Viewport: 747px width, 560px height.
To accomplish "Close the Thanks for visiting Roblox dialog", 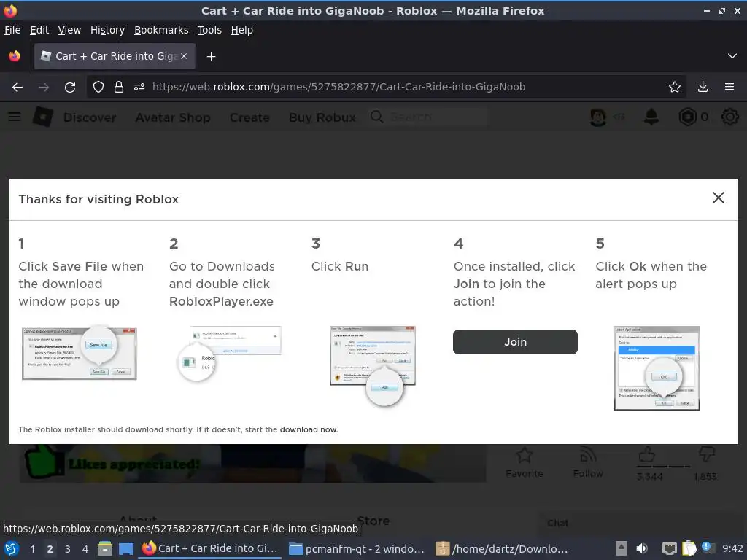I will pos(718,198).
